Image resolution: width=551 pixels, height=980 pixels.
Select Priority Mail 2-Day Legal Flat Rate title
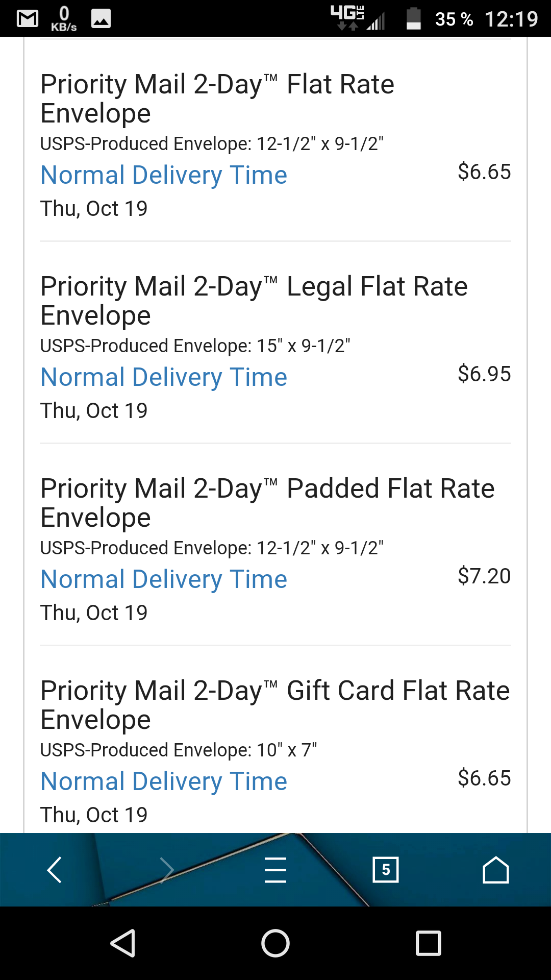pos(254,301)
